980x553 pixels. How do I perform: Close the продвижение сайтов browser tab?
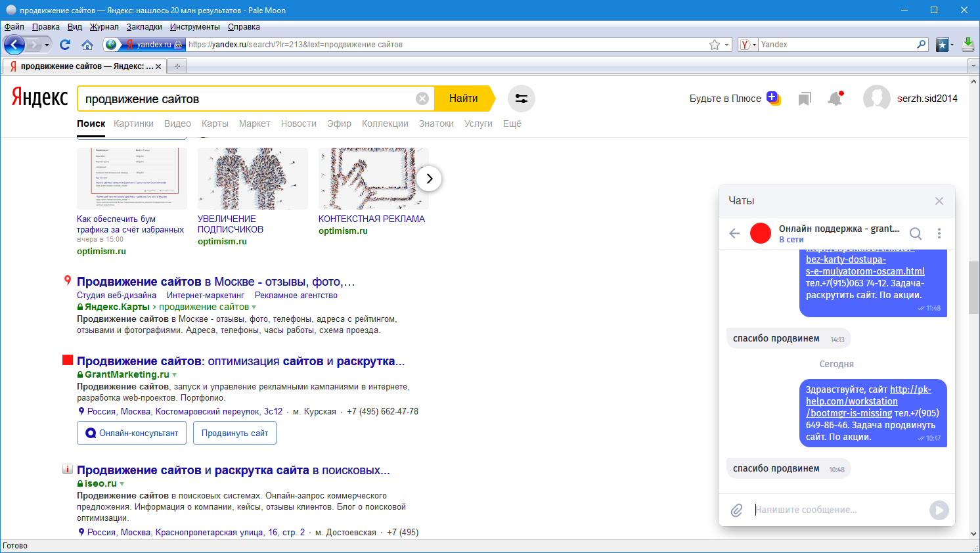coord(158,66)
